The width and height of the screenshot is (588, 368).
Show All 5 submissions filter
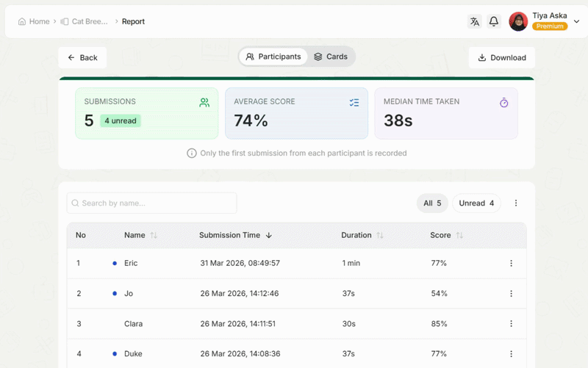click(432, 203)
